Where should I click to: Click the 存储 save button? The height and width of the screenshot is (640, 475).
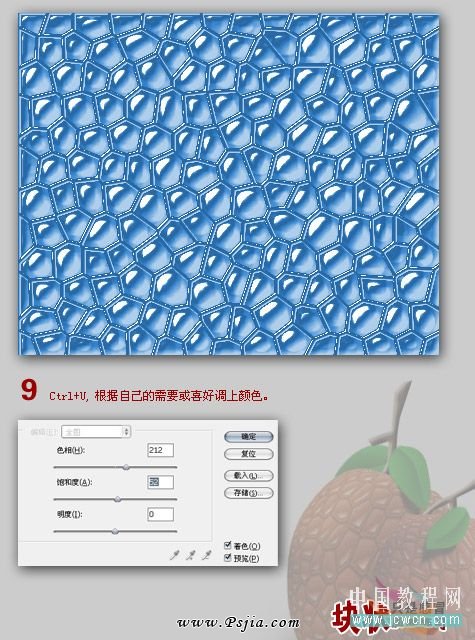(249, 493)
